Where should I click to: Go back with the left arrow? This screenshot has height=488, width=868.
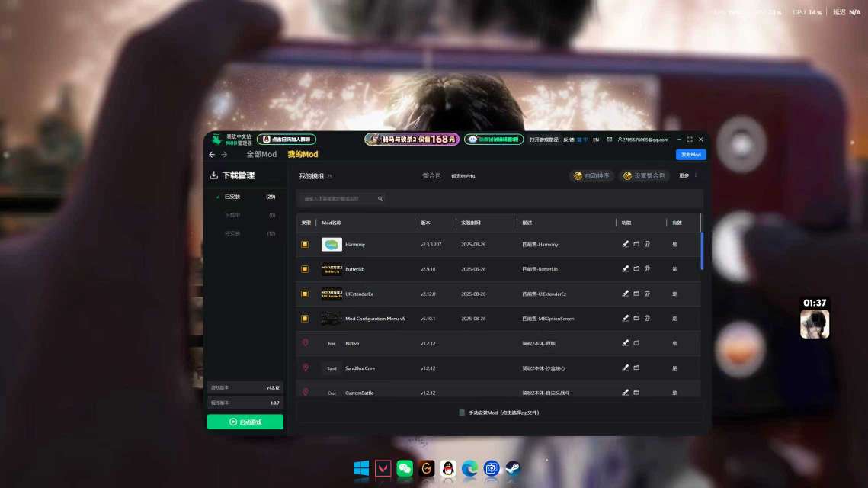(212, 155)
